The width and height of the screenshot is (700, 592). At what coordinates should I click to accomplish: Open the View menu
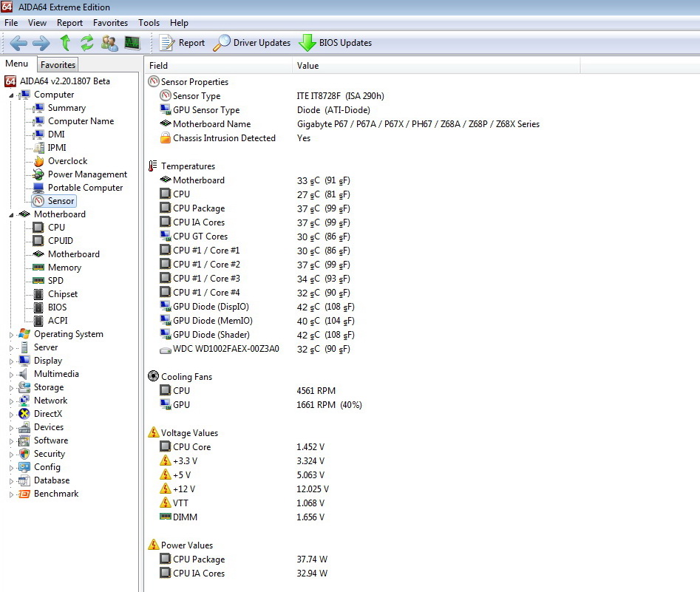point(37,23)
